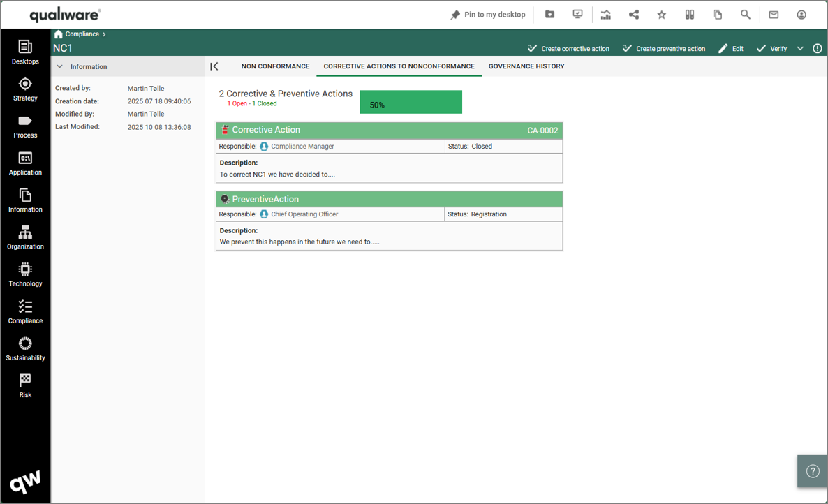Open the Compliance sidebar module

click(x=25, y=312)
